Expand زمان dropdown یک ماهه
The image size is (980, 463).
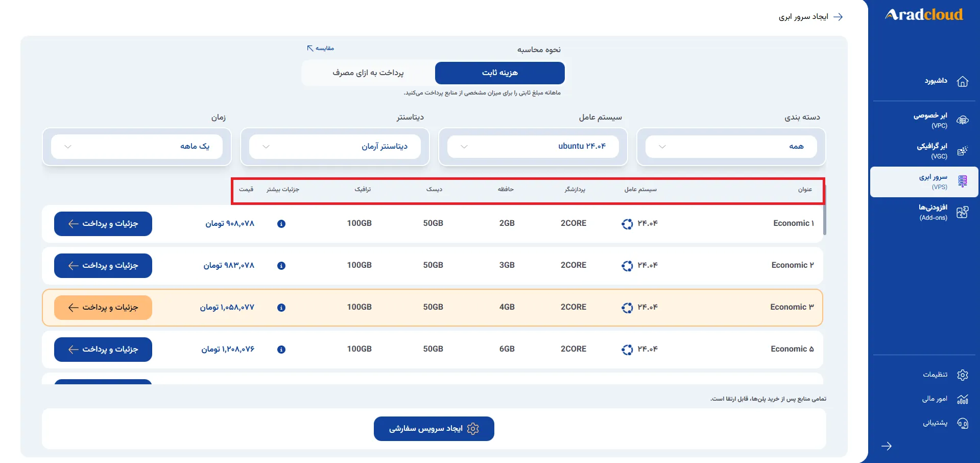[x=137, y=147]
